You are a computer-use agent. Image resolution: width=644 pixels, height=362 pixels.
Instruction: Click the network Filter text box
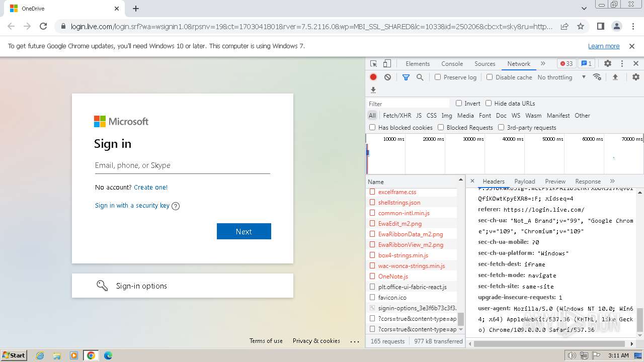(x=408, y=104)
